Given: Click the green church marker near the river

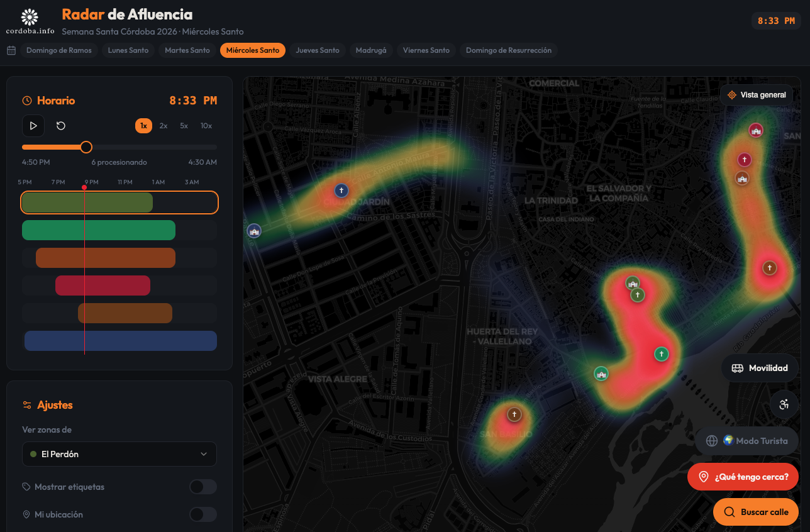Looking at the screenshot, I should [x=601, y=374].
